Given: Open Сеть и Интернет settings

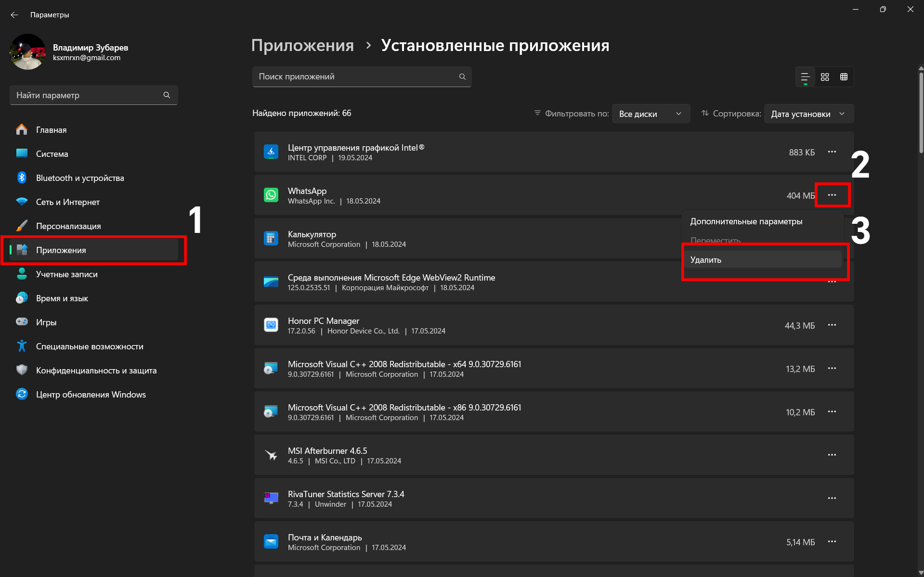Looking at the screenshot, I should pos(94,202).
